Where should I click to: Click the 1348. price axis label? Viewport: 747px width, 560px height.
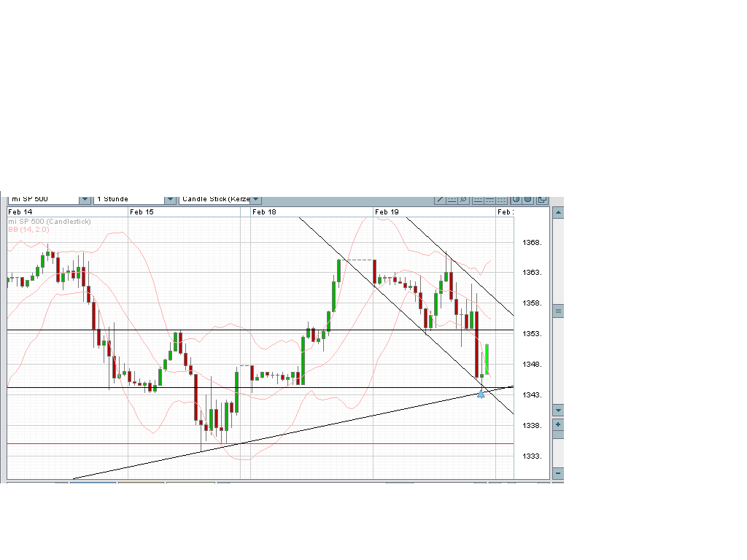(x=532, y=365)
